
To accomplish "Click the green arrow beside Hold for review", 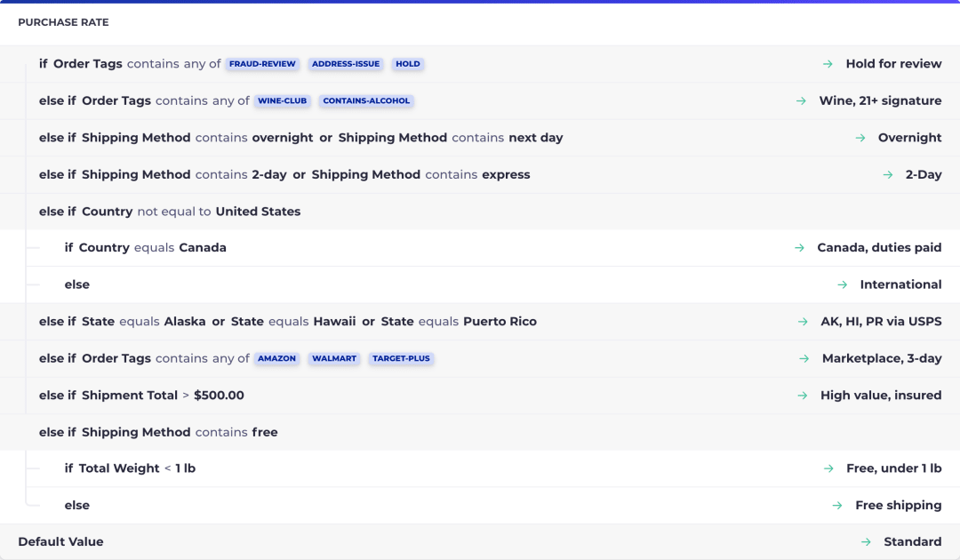I will pyautogui.click(x=828, y=64).
